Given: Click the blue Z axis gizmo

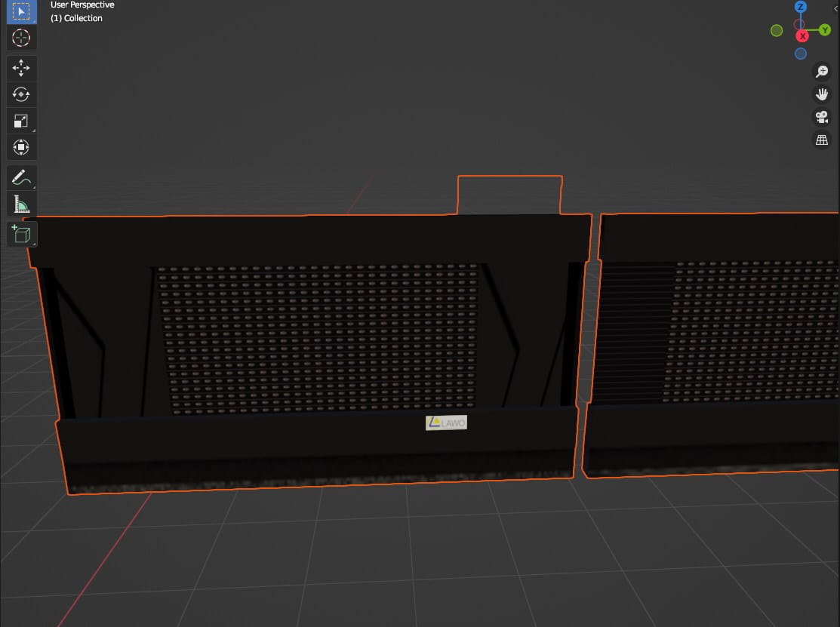Looking at the screenshot, I should 801,7.
